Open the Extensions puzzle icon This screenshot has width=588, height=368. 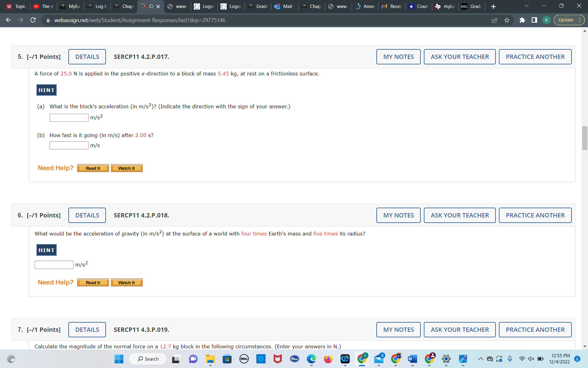522,20
